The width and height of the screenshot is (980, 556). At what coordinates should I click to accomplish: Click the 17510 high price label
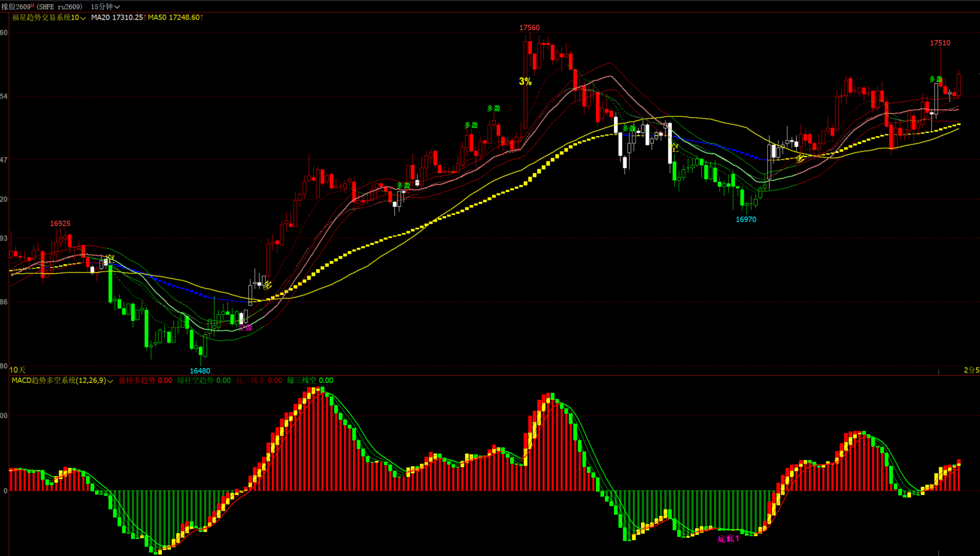(939, 43)
